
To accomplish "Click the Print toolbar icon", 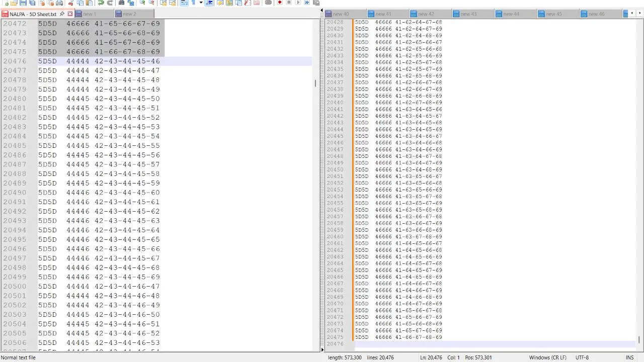I will tap(59, 3).
